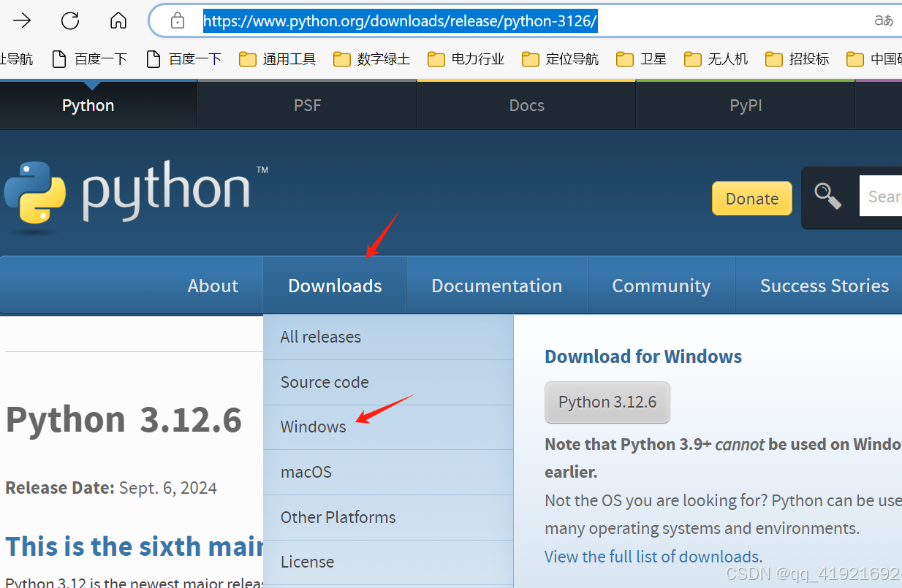Select Source code in Downloads menu
The height and width of the screenshot is (588, 902).
(388, 382)
